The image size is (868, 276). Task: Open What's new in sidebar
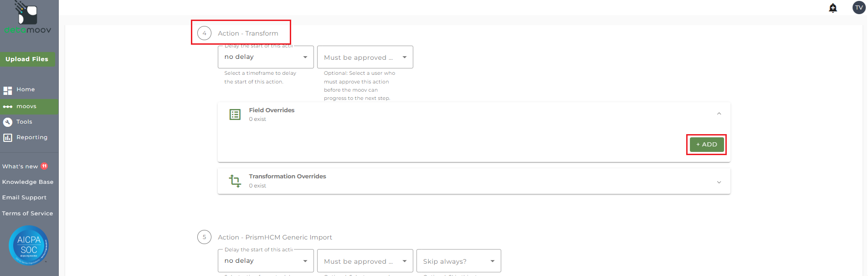(x=21, y=167)
